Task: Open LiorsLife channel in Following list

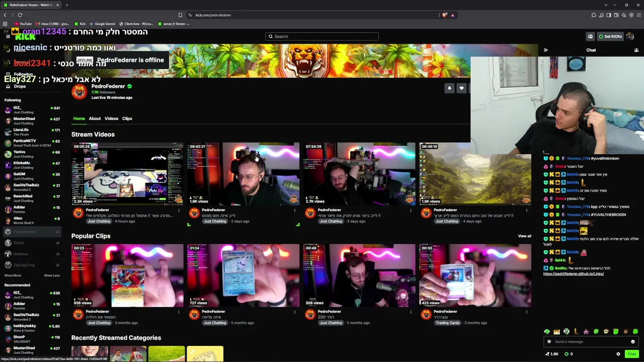Action: [32, 132]
